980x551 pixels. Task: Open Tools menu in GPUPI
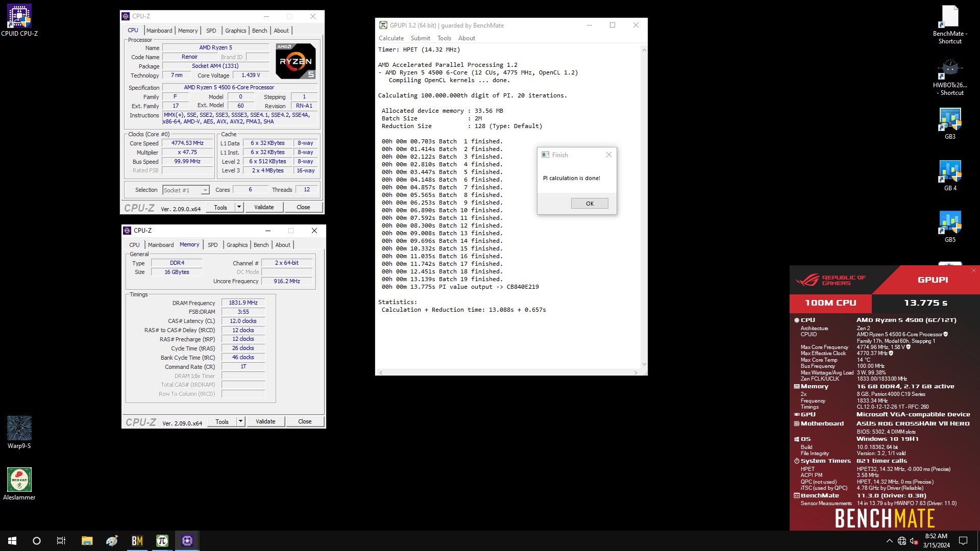(x=444, y=38)
